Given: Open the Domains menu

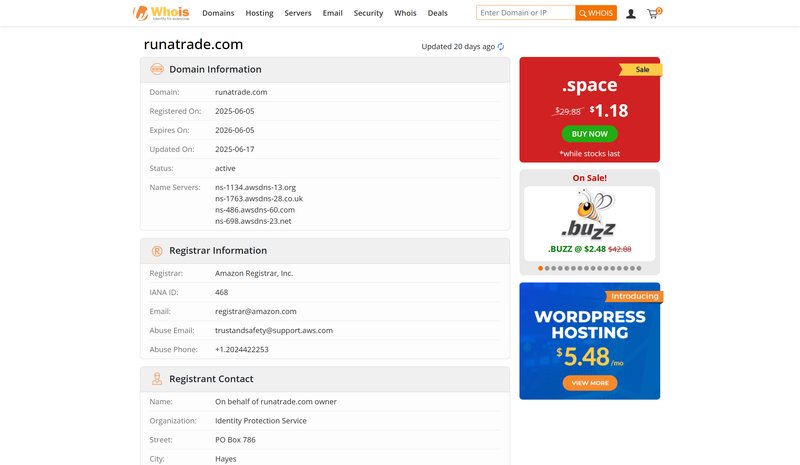Looking at the screenshot, I should coord(218,13).
